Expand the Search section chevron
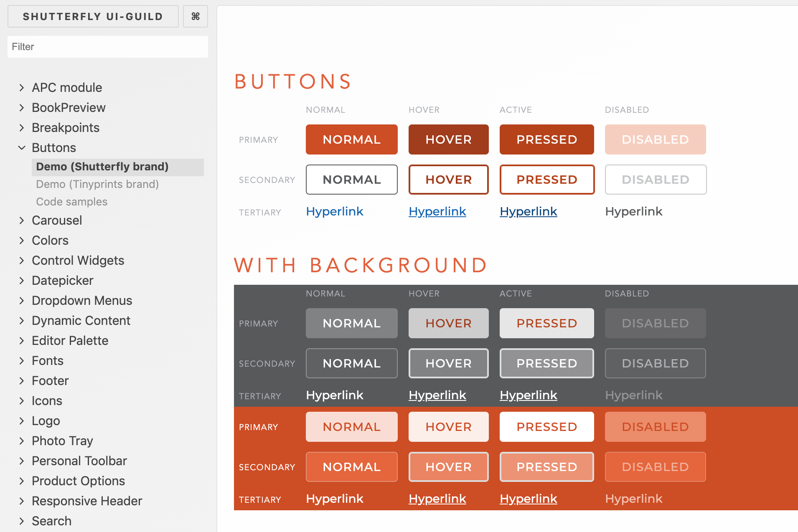Screen dimensions: 798x532 [x=22, y=521]
